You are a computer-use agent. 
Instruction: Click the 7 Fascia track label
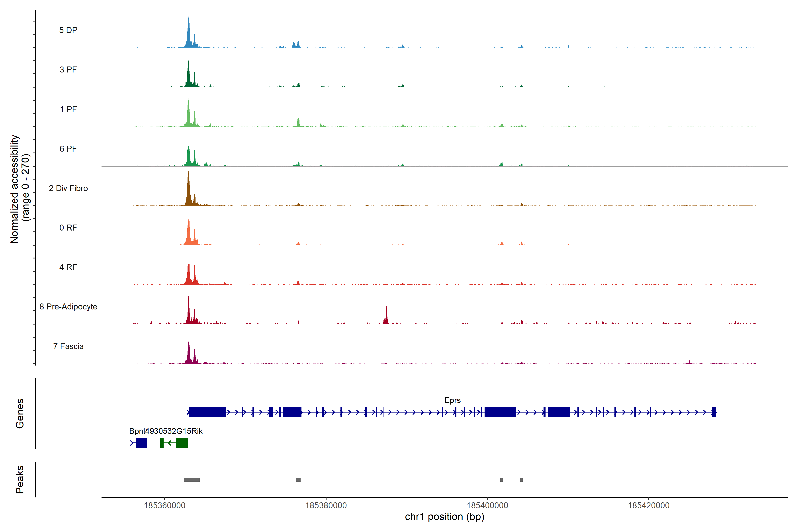(68, 346)
